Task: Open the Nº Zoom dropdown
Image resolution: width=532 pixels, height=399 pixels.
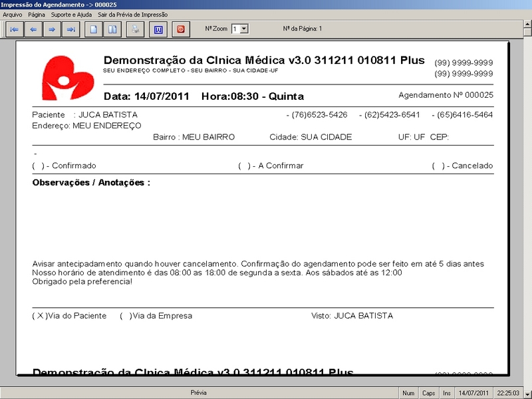Action: (x=243, y=29)
